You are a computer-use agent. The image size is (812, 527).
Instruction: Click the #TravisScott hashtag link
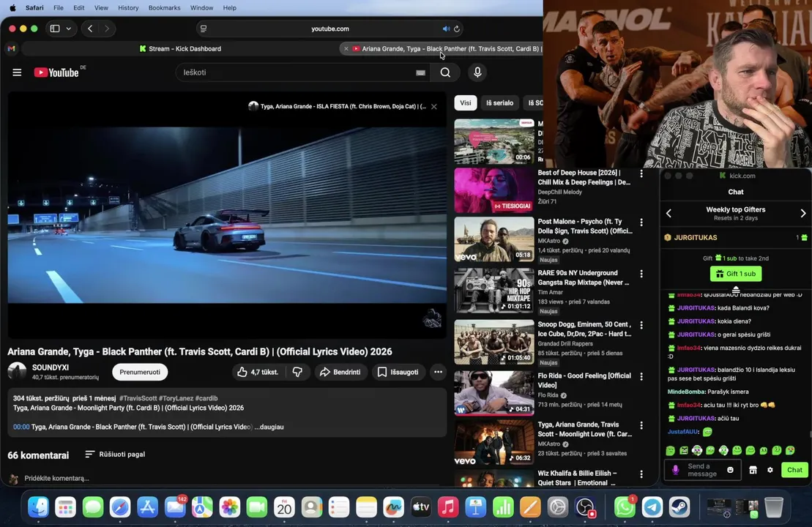click(138, 398)
